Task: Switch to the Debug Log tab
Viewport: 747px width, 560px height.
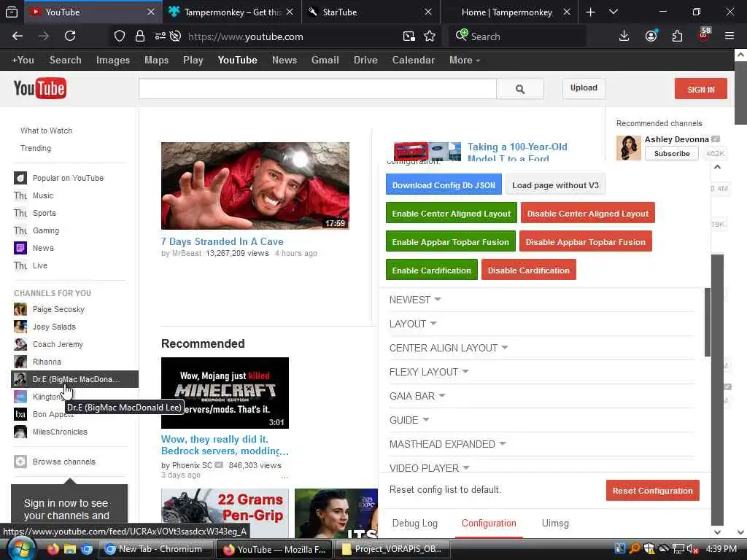Action: click(414, 524)
